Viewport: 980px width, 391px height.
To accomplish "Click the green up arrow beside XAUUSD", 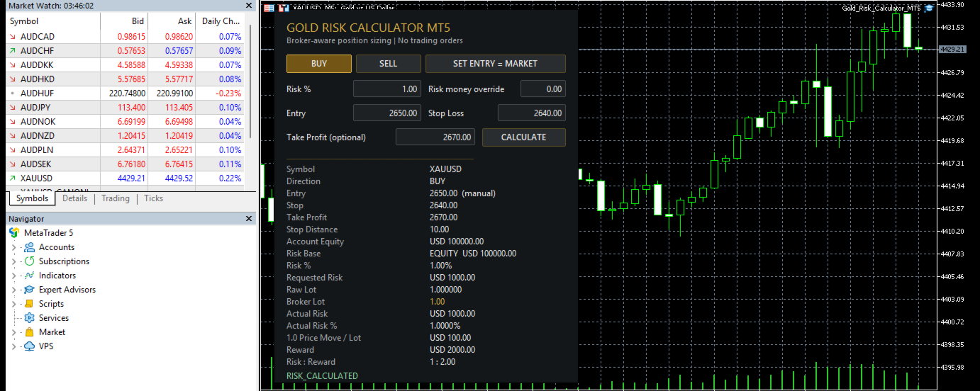I will coord(13,178).
